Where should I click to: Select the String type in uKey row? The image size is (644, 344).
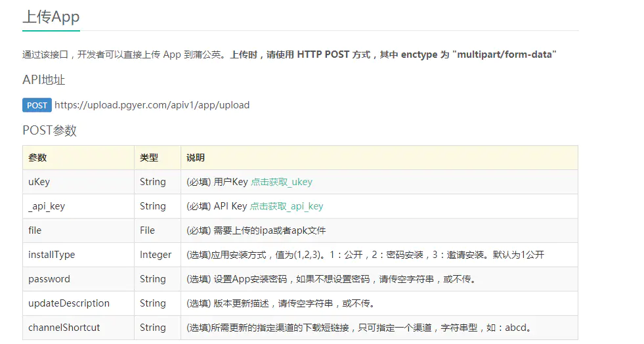click(158, 182)
